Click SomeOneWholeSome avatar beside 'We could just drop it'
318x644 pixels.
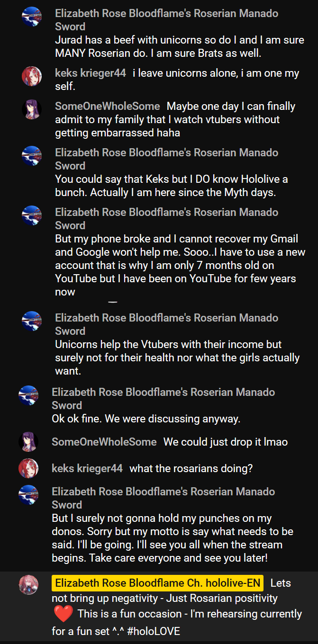28,442
